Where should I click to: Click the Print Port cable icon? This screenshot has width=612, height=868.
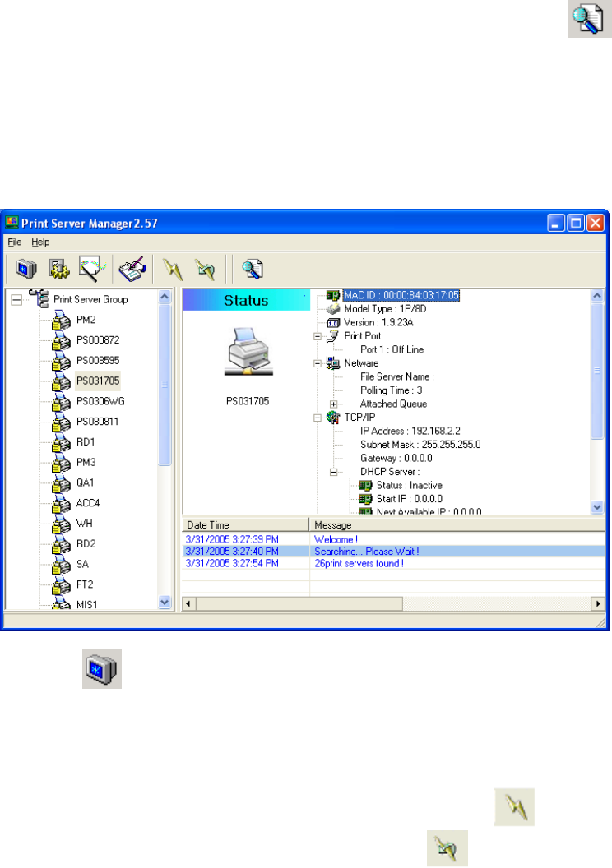click(333, 335)
